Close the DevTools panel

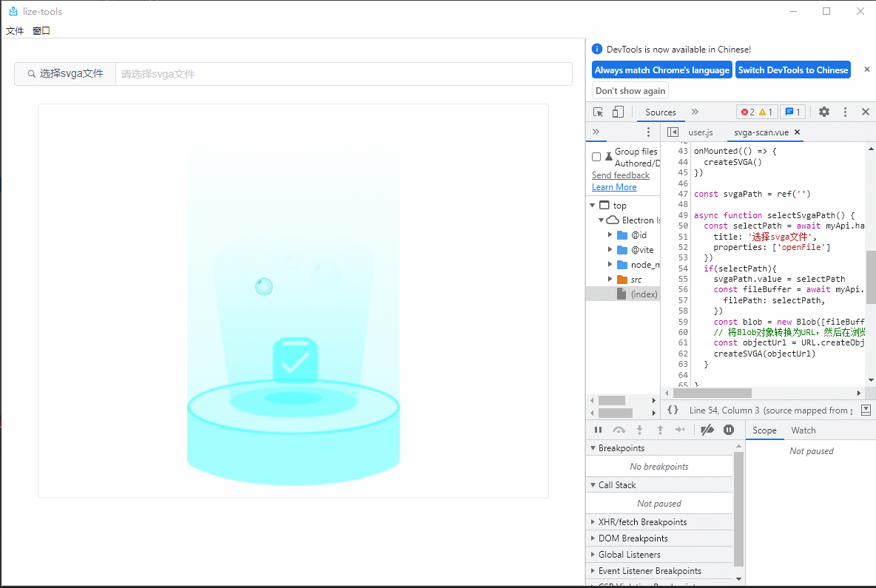pyautogui.click(x=866, y=112)
